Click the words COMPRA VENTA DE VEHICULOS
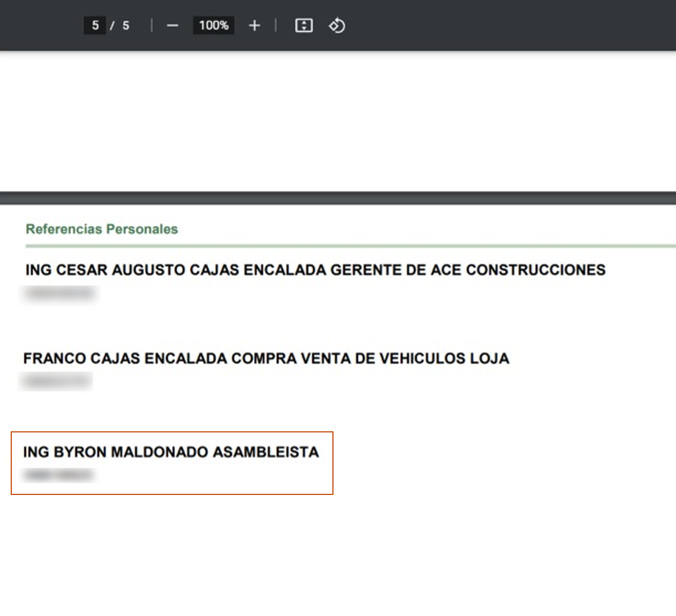This screenshot has height=616, width=676. (x=348, y=359)
